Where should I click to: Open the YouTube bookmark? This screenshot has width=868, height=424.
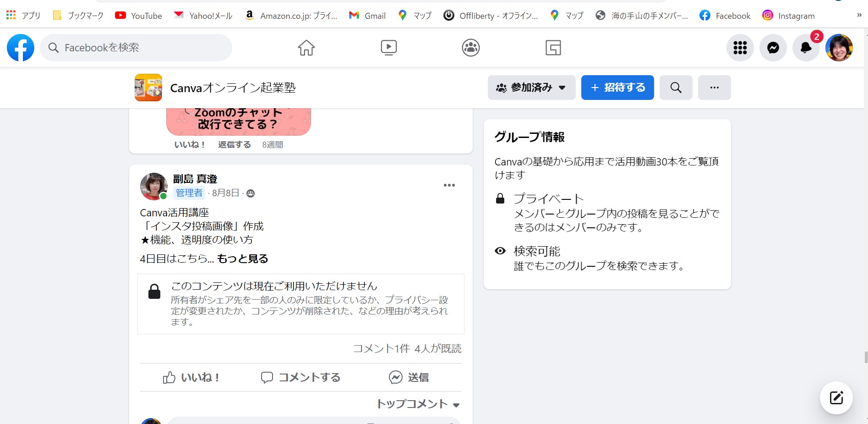(x=139, y=16)
